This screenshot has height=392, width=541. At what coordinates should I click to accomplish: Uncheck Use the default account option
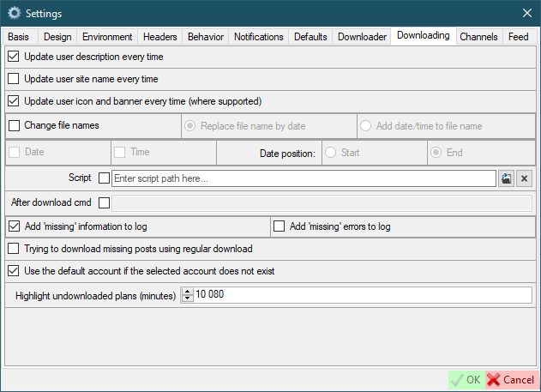13,271
